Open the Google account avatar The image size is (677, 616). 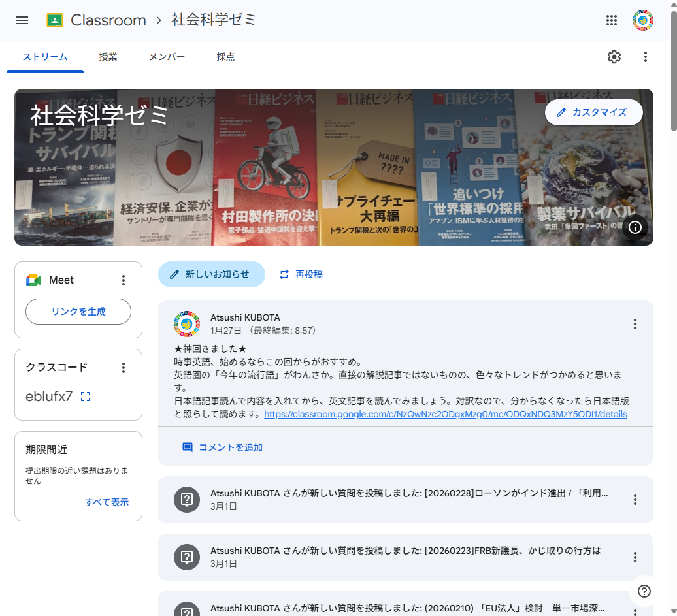(x=643, y=20)
